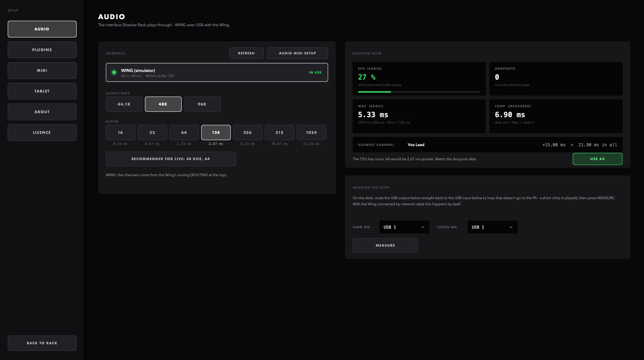Select the WING (simulator) interface
Screen dimensions: 644x360
tap(217, 72)
